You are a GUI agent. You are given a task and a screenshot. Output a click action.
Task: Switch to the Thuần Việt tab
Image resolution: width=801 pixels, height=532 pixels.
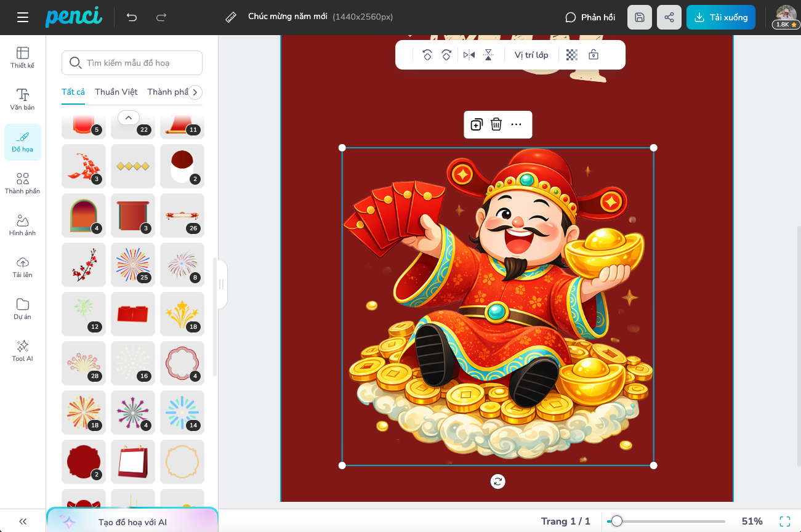click(x=116, y=92)
